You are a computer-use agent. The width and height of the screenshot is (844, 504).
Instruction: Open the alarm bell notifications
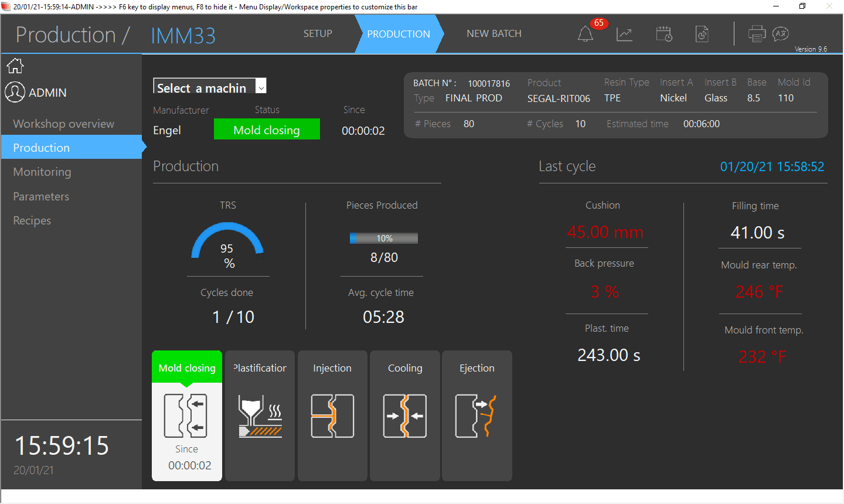[x=586, y=34]
